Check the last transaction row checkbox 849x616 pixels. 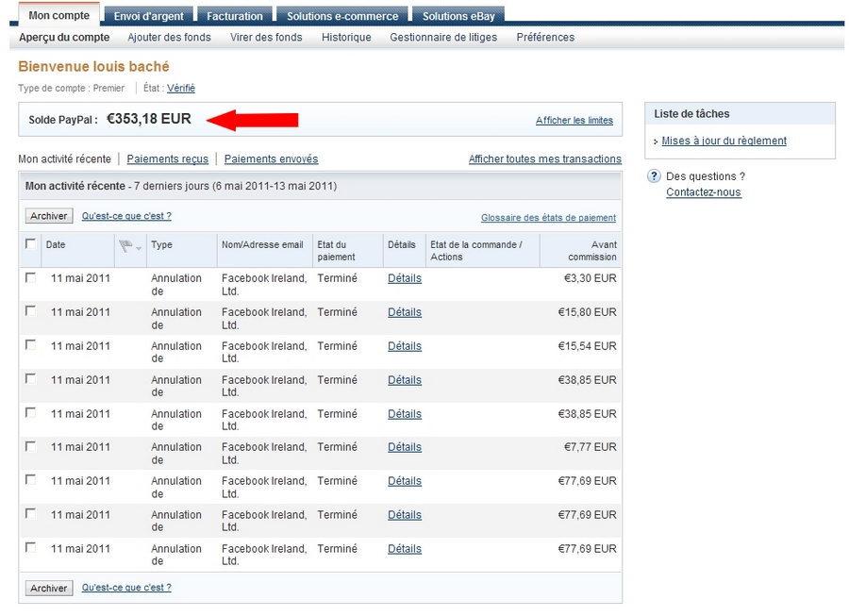click(x=29, y=548)
